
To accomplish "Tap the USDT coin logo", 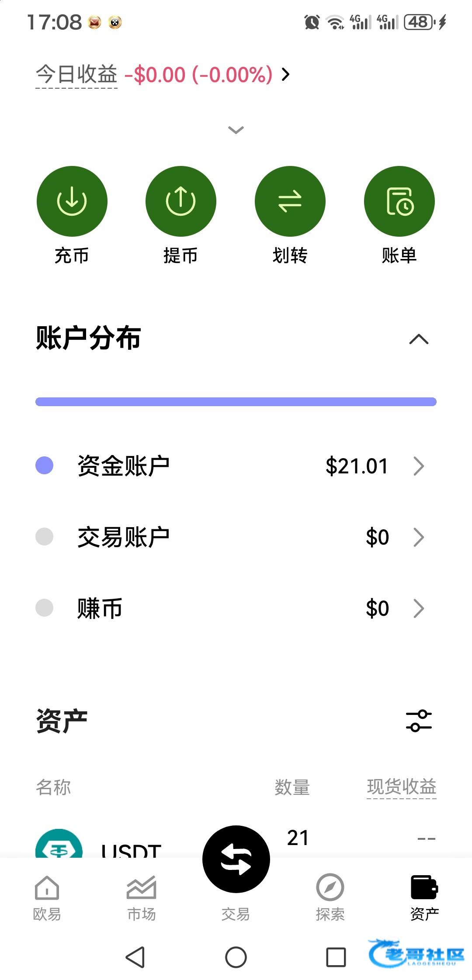I will point(59,845).
